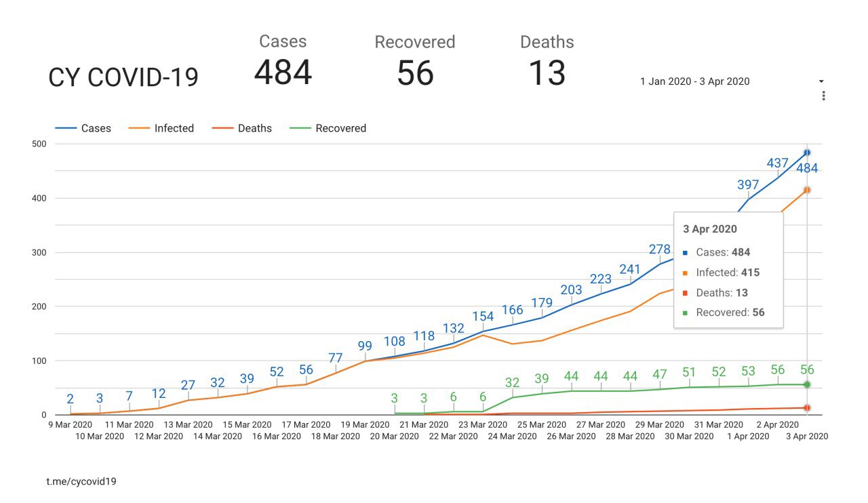Open the three-dot chart options menu
Screen dimensions: 868x503
pos(823,96)
